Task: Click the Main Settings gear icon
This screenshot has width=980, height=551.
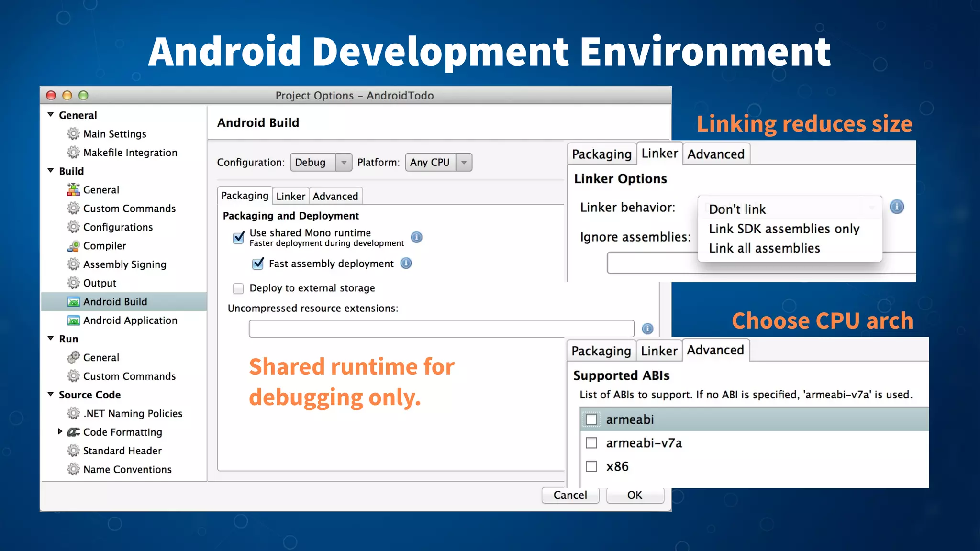Action: click(73, 133)
